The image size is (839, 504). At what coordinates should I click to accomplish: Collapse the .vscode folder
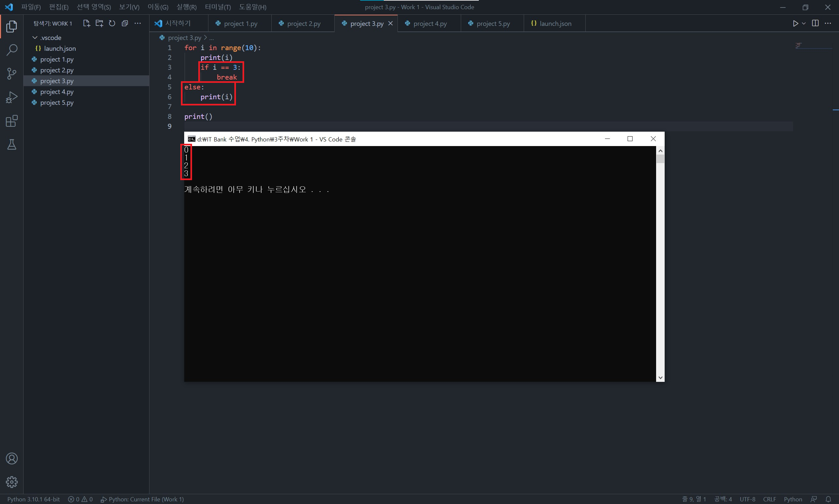coord(35,38)
